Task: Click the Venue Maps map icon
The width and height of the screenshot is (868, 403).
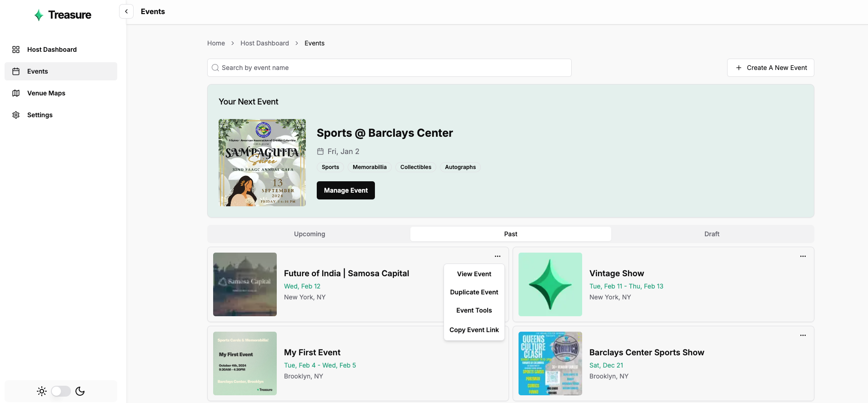Action: click(x=16, y=93)
